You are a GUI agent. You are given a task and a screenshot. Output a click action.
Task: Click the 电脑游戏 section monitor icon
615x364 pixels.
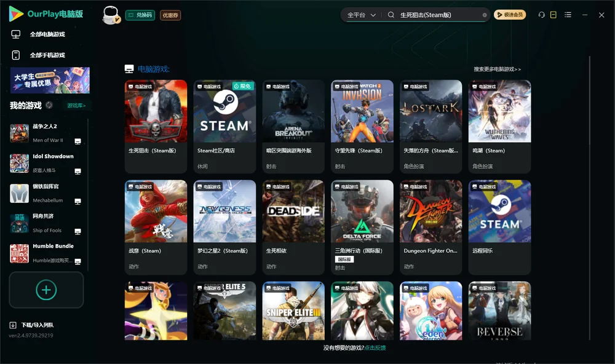click(129, 69)
